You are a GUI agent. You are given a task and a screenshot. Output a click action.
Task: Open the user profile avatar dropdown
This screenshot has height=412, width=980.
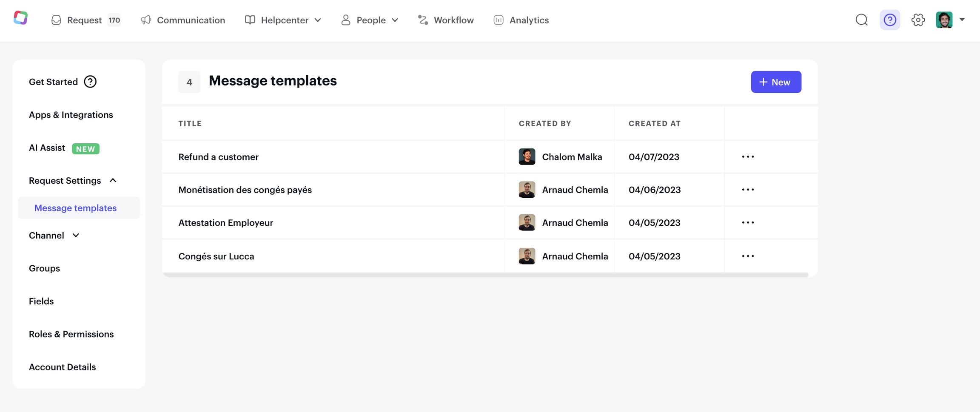click(x=950, y=20)
